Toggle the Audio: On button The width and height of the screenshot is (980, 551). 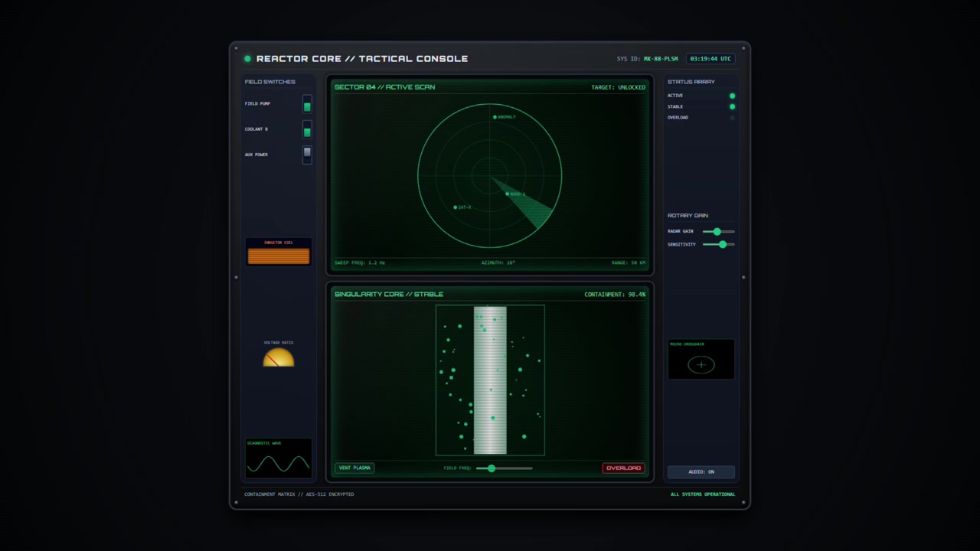pyautogui.click(x=701, y=471)
